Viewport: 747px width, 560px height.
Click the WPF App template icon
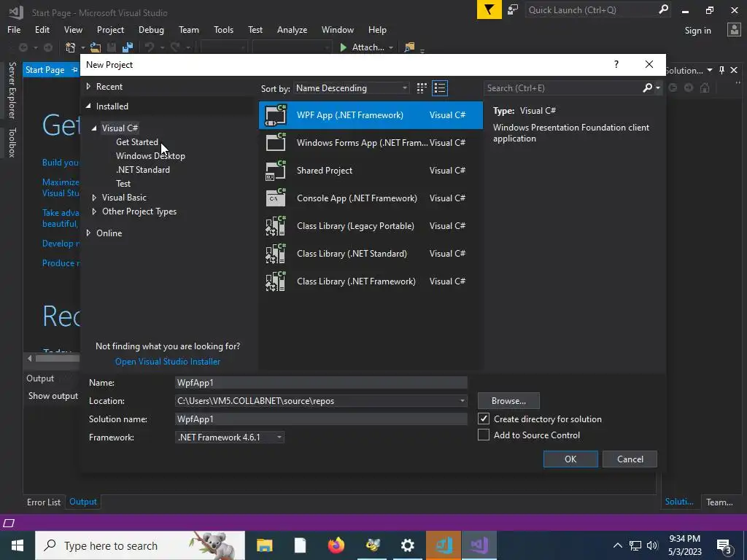[276, 115]
